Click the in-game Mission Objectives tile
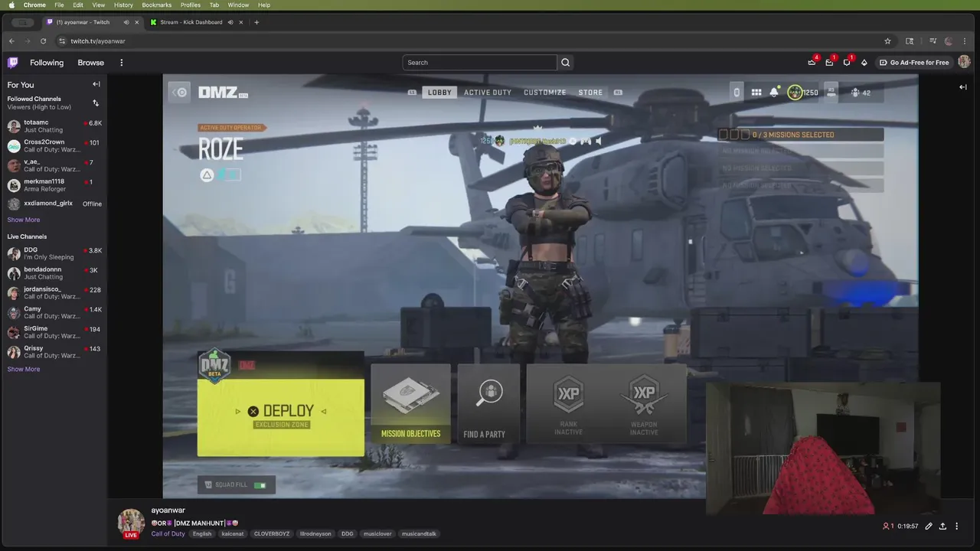Viewport: 980px width, 551px height. point(410,405)
